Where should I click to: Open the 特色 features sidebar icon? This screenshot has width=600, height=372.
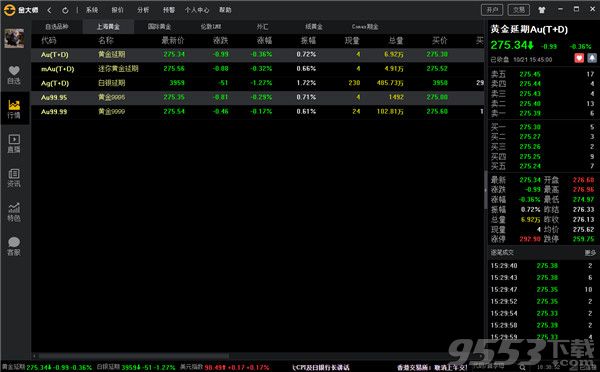tap(14, 212)
